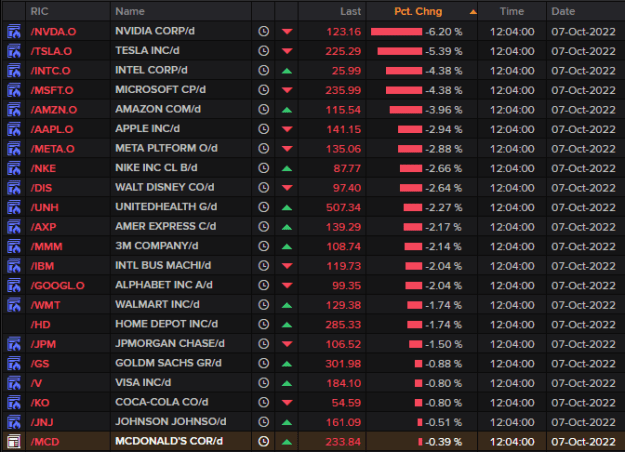Viewport: 625px width, 452px height.
Task: Sort by the Pct. Chng column header
Action: [418, 11]
